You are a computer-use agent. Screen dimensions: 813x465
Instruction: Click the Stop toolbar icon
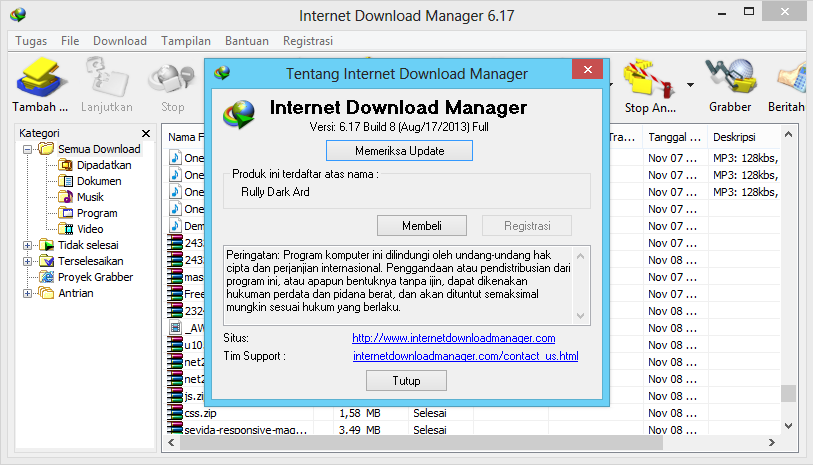coord(172,79)
